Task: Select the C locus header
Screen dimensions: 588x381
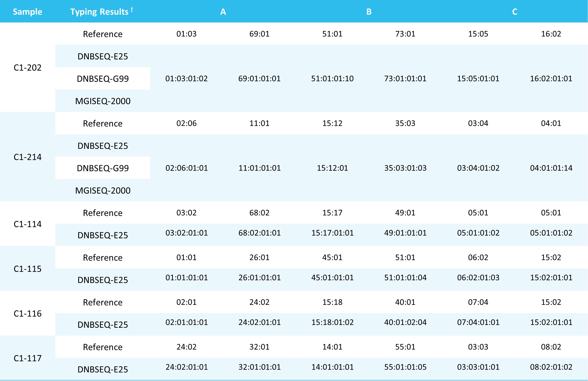Action: pyautogui.click(x=514, y=12)
